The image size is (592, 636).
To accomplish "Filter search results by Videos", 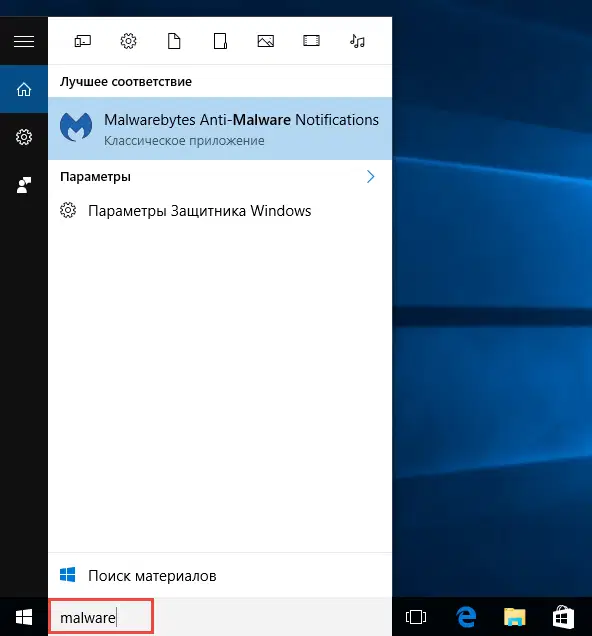I will tap(311, 41).
